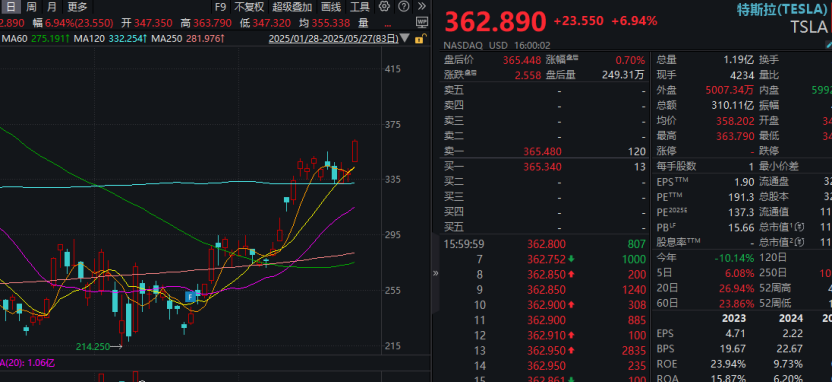Click the F9 button
832x382 pixels.
(x=220, y=7)
